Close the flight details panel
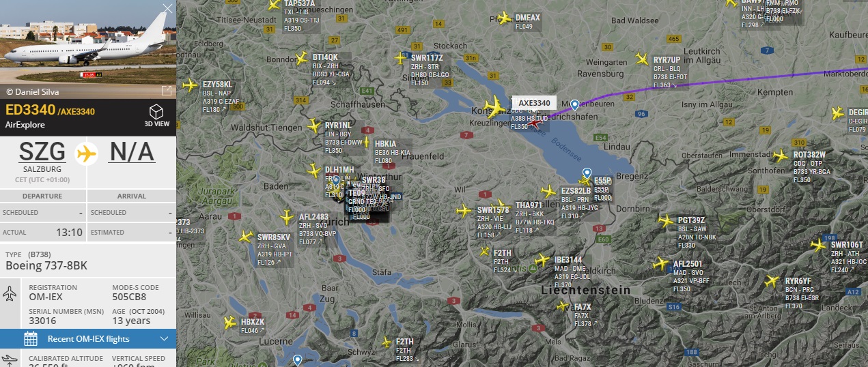Screen dimensions: 868x367 (167, 9)
